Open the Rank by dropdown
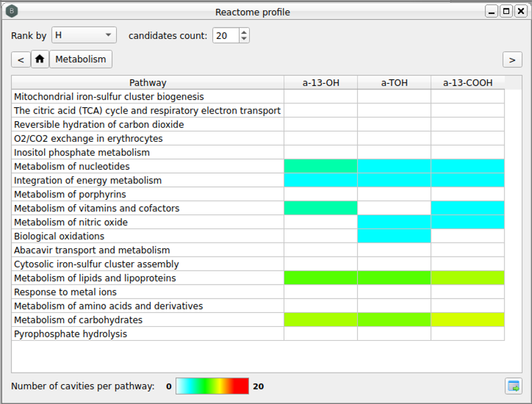Viewport: 532px width, 404px height. pos(84,35)
